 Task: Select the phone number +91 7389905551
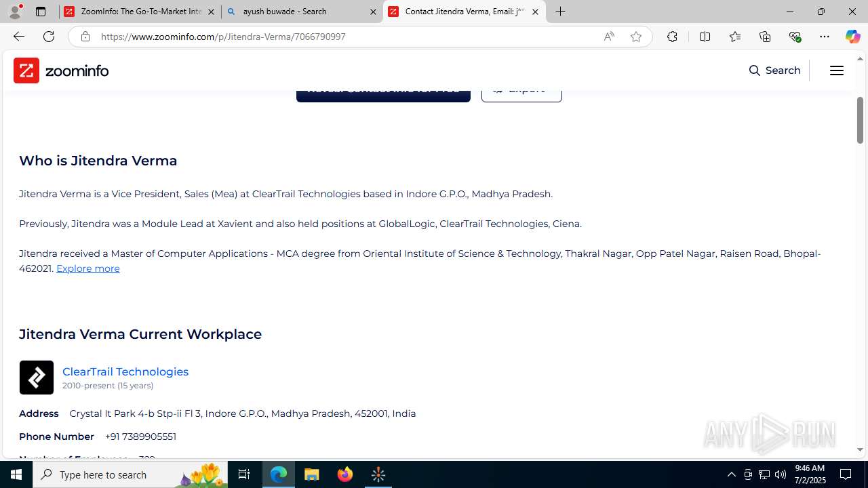click(x=140, y=436)
